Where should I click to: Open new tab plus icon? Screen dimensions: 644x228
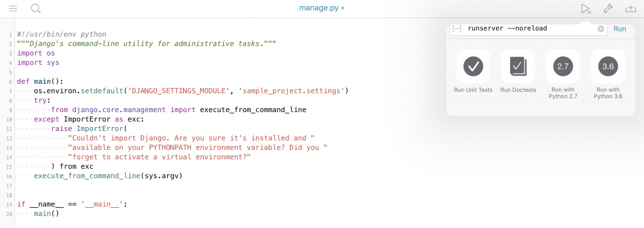coord(630,8)
